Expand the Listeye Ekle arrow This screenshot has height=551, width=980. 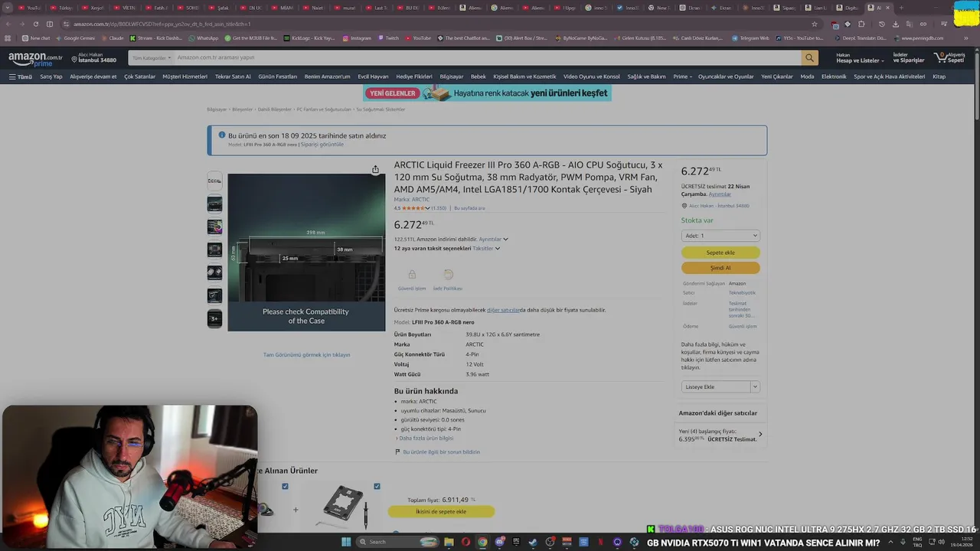click(755, 386)
